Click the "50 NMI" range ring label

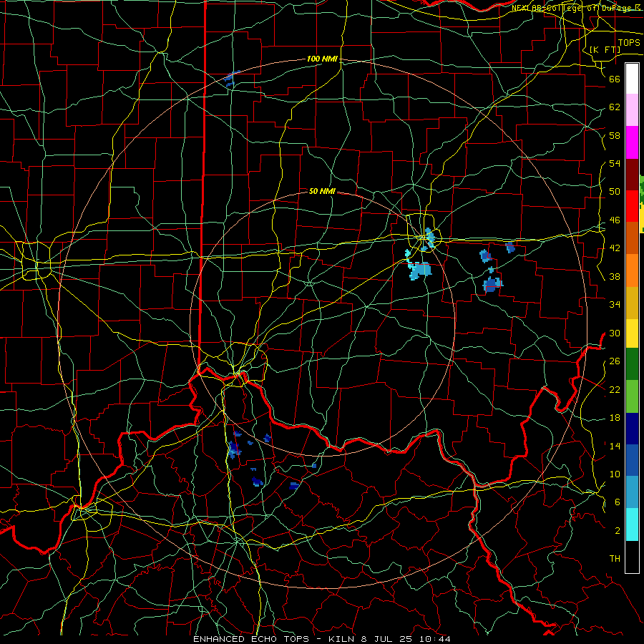[322, 191]
